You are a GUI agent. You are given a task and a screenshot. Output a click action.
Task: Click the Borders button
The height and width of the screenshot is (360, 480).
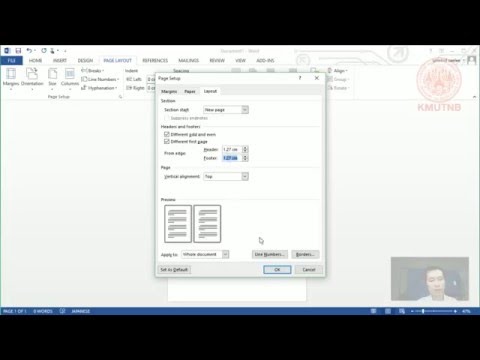tap(305, 254)
